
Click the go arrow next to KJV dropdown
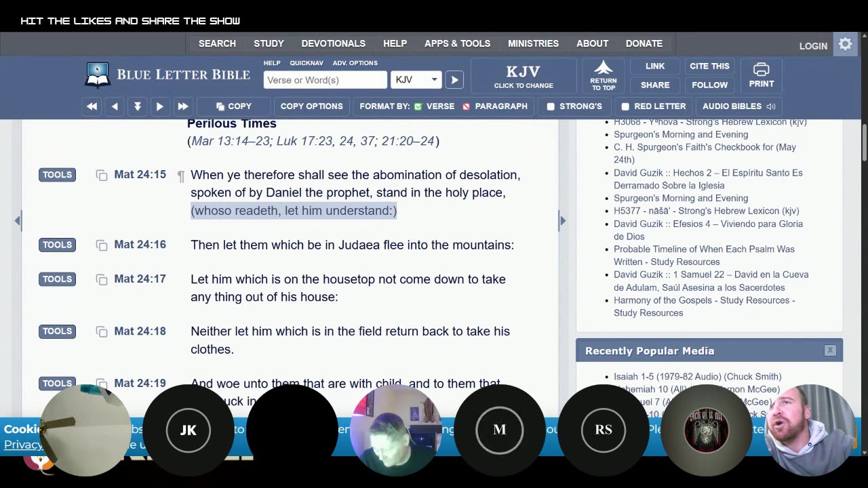click(454, 80)
